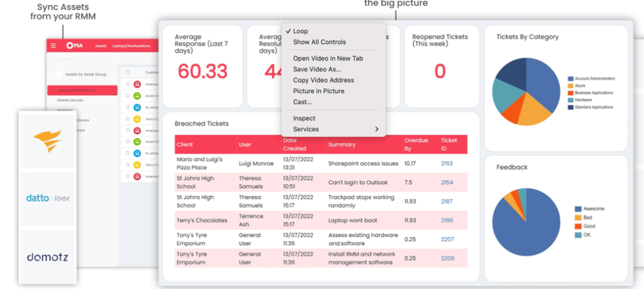The image size is (644, 289).
Task: Expand the Services submenu arrow
Action: point(377,129)
